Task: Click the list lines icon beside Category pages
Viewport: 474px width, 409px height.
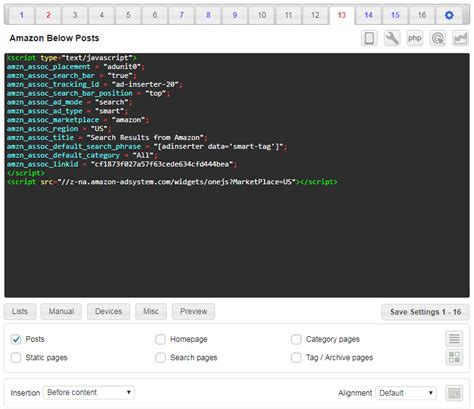Action: click(x=454, y=339)
